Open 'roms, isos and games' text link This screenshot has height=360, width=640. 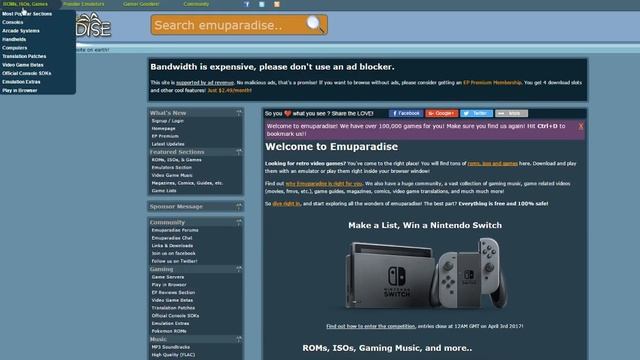pos(492,164)
